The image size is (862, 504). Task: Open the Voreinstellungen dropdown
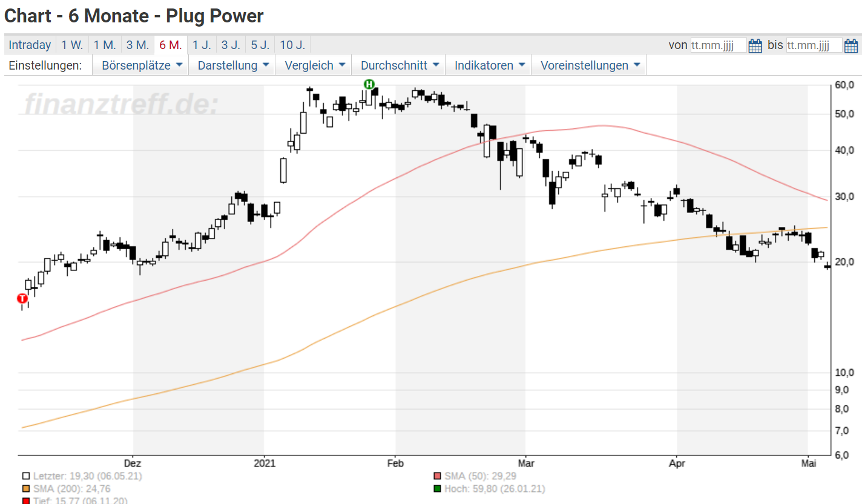coord(589,65)
